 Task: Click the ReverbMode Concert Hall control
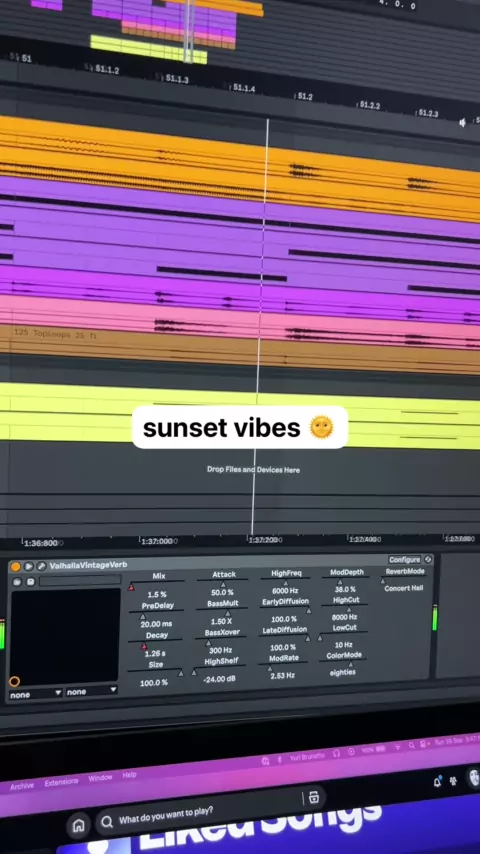[403, 580]
